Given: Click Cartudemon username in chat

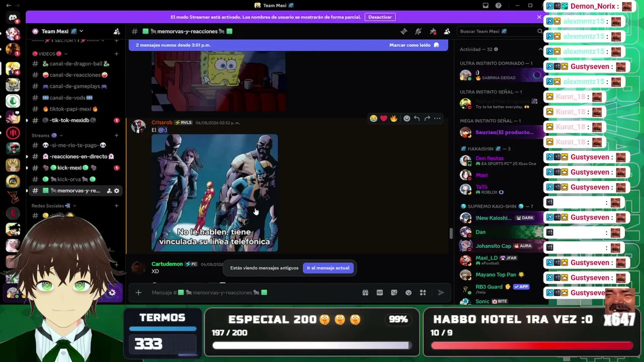Looking at the screenshot, I should (x=167, y=264).
